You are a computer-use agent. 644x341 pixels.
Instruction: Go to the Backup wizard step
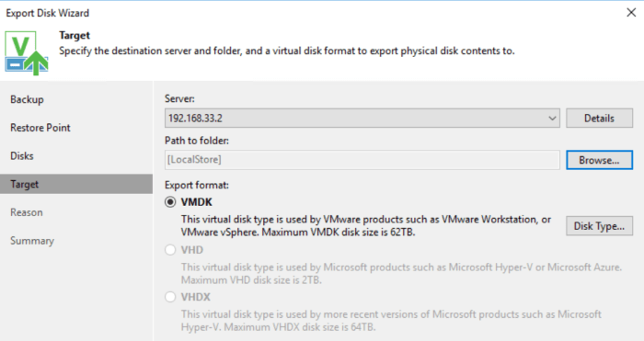coord(27,99)
